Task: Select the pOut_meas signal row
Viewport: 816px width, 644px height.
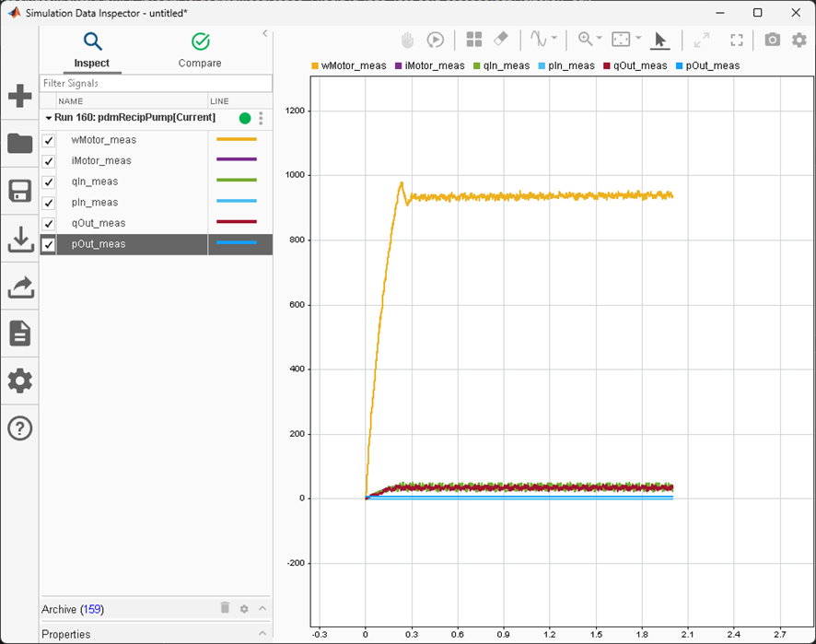Action: click(x=157, y=244)
